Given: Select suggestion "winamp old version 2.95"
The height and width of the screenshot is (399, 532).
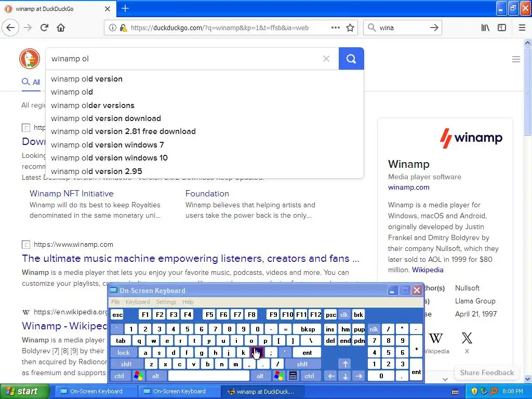Looking at the screenshot, I should 205,171.
